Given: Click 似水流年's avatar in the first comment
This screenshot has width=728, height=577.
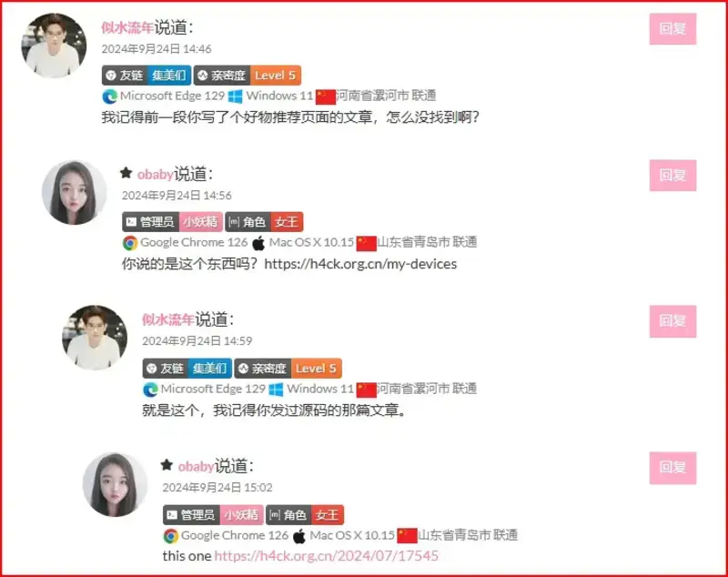Looking at the screenshot, I should (x=54, y=45).
